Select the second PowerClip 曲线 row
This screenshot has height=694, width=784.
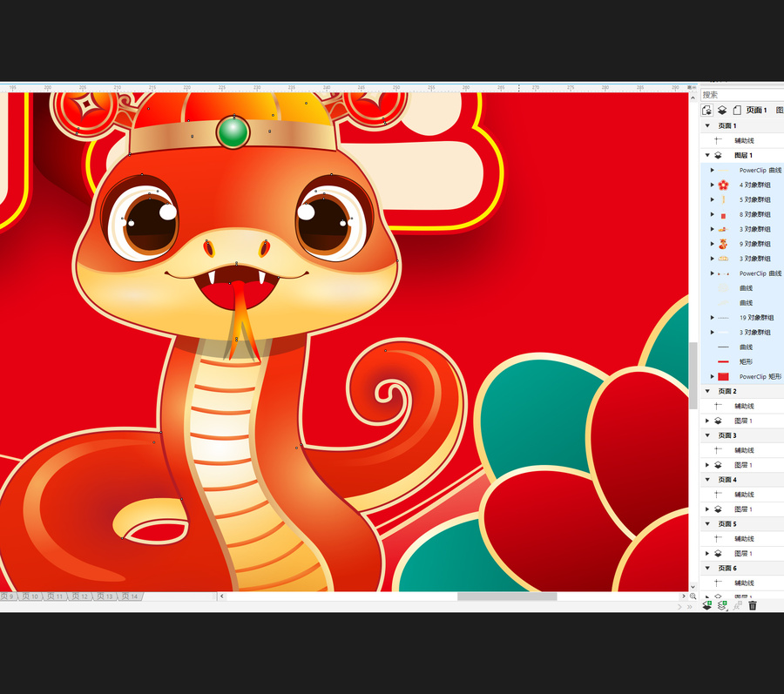[742, 273]
